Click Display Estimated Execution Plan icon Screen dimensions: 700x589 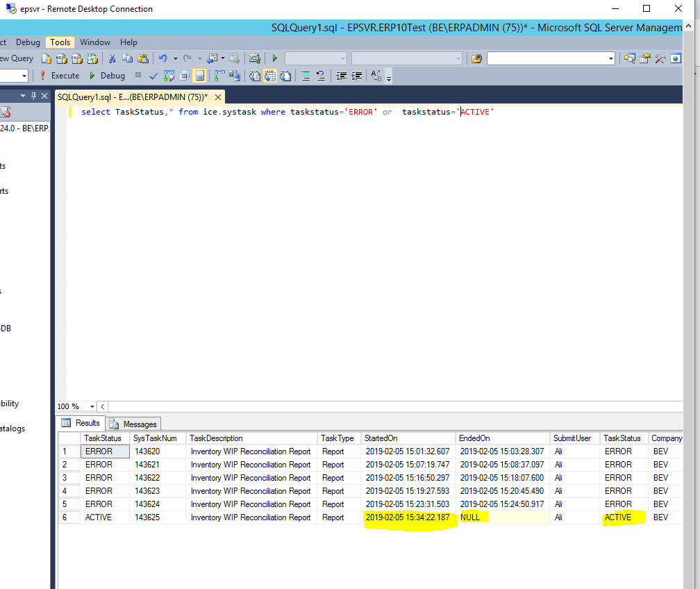169,76
